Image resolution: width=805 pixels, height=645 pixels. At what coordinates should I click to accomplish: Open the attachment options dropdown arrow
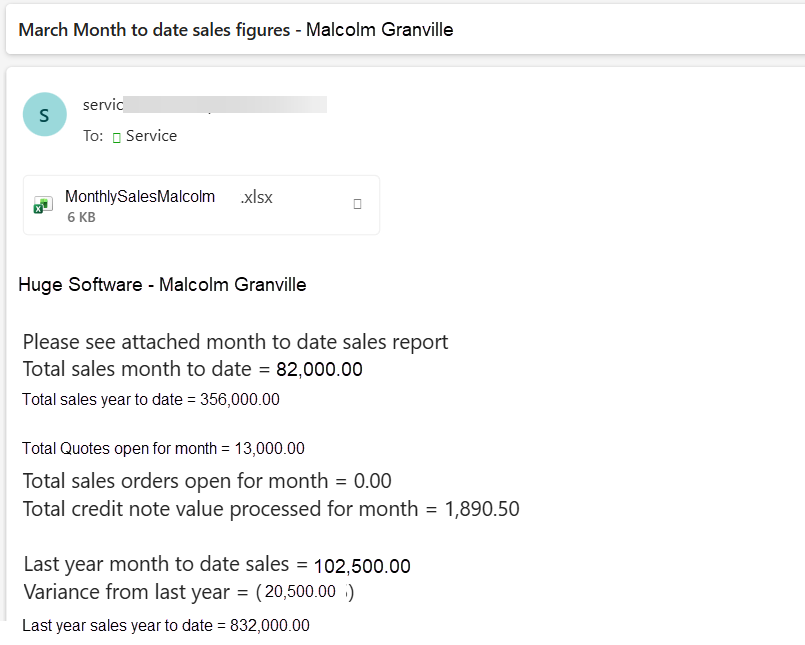coord(357,204)
